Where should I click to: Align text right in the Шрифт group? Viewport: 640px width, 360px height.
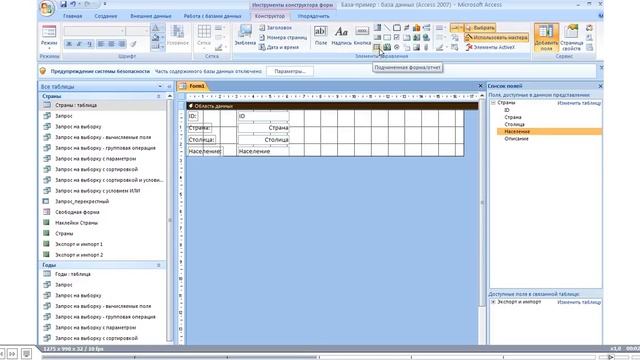122,44
